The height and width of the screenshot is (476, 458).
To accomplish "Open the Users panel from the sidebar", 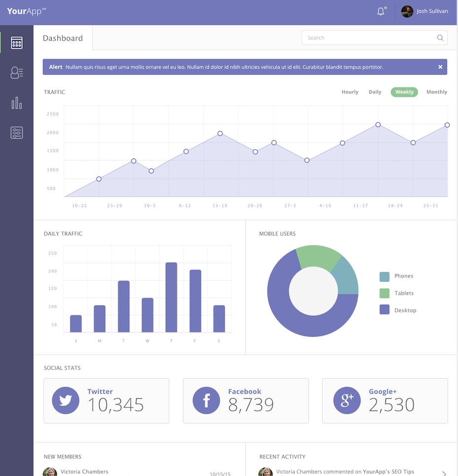I will [16, 73].
